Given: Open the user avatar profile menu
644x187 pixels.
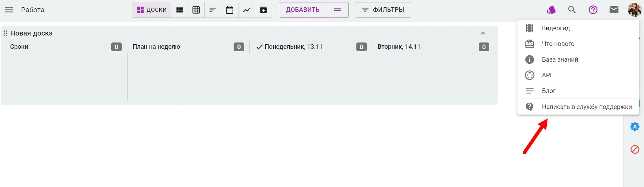Looking at the screenshot, I should click(x=635, y=9).
